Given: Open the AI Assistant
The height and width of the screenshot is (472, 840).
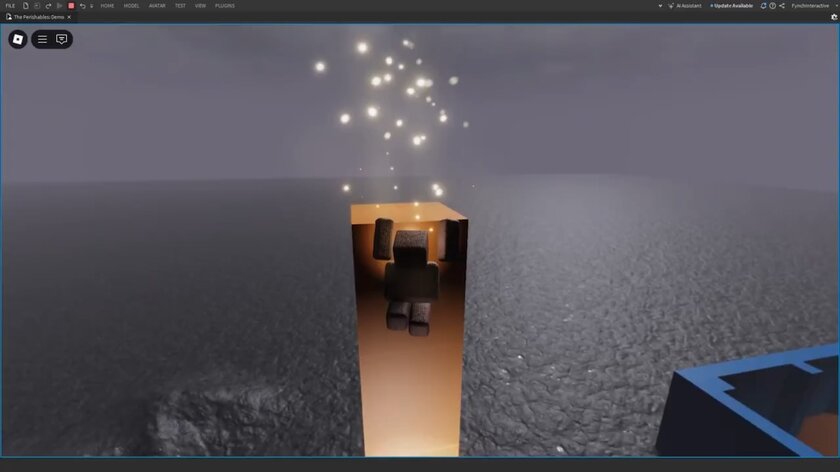Looking at the screenshot, I should pyautogui.click(x=685, y=6).
